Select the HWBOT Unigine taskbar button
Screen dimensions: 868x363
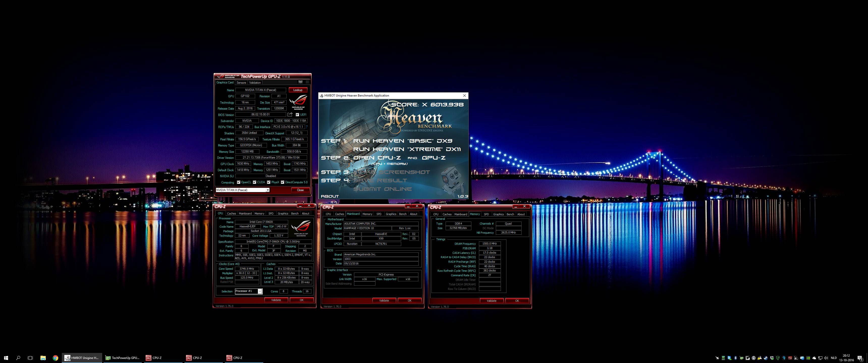pos(82,358)
